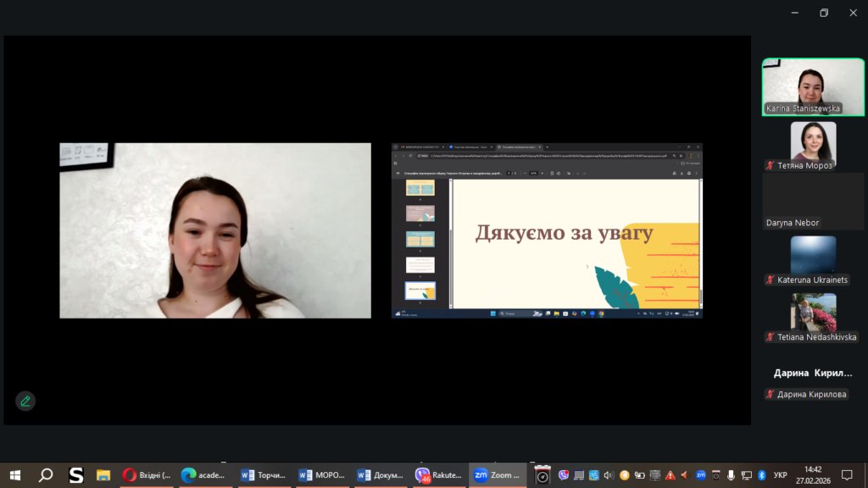The width and height of the screenshot is (868, 488).
Task: Click the main speaker video feed
Action: [x=215, y=230]
